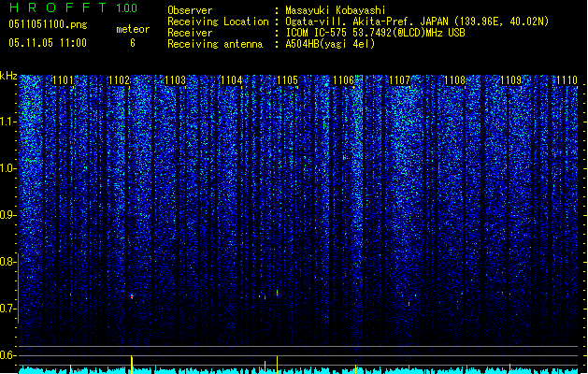Click the meteor count label
Image resolution: width=588 pixels, height=374 pixels.
click(x=133, y=29)
